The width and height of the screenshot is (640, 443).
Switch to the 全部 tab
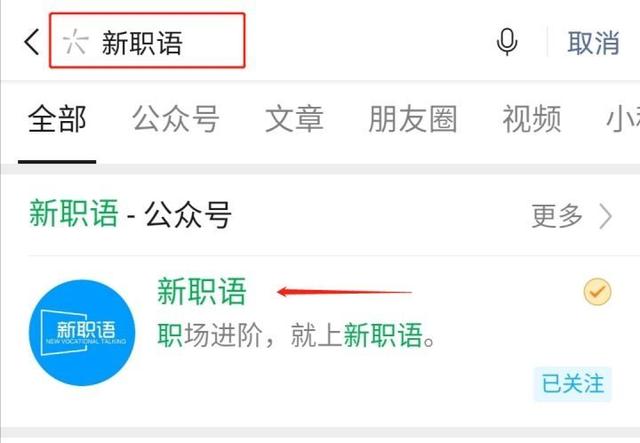click(x=57, y=118)
